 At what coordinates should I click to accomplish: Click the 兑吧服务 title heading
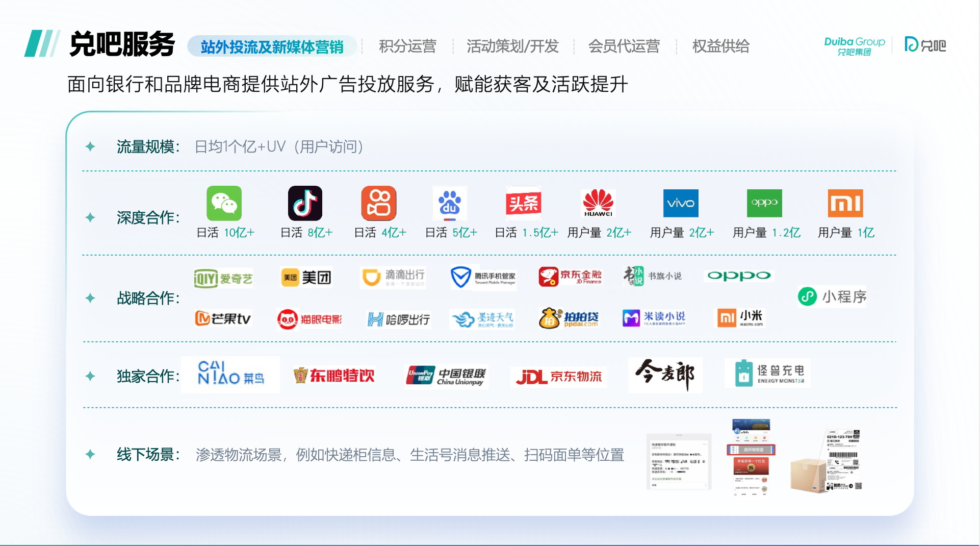(122, 44)
